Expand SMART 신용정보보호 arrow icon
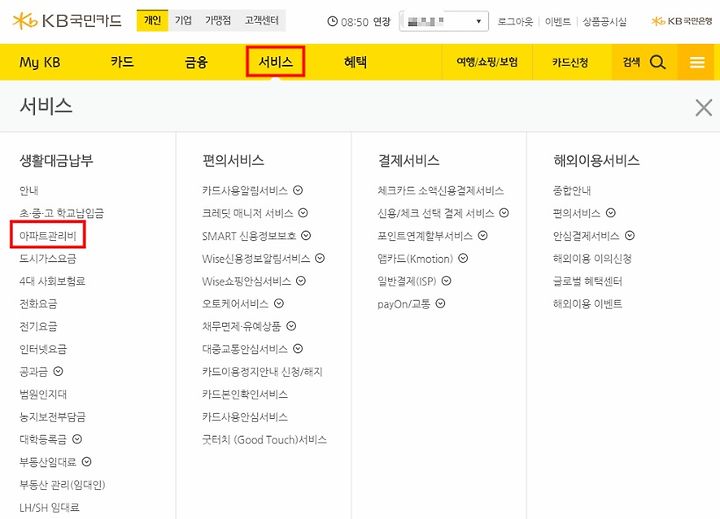Viewport: 720px width, 519px height. [x=306, y=236]
